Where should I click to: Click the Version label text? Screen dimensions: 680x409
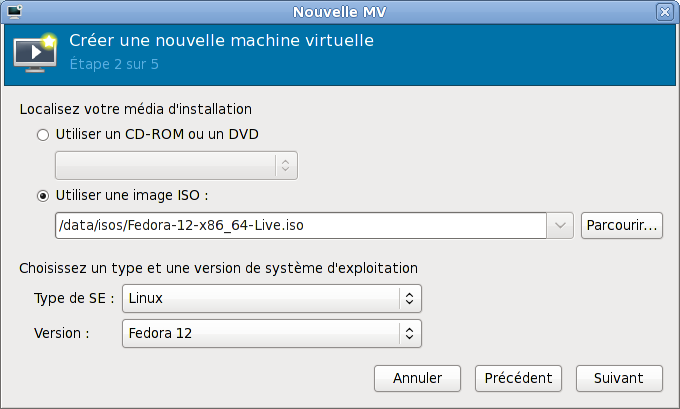click(62, 333)
